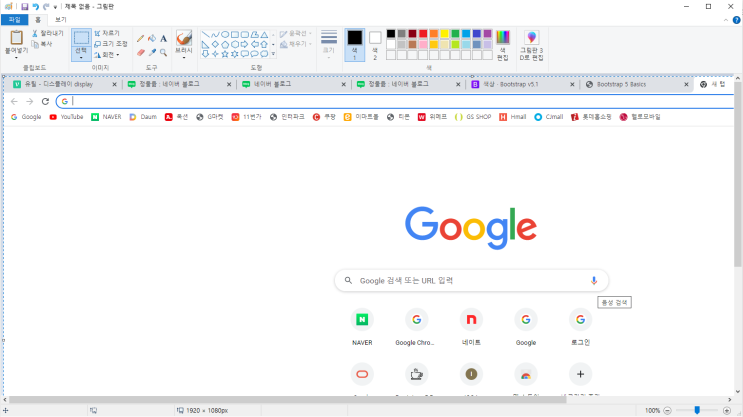
Task: Click the 붙여넣기 clipboard icon
Action: 16,37
